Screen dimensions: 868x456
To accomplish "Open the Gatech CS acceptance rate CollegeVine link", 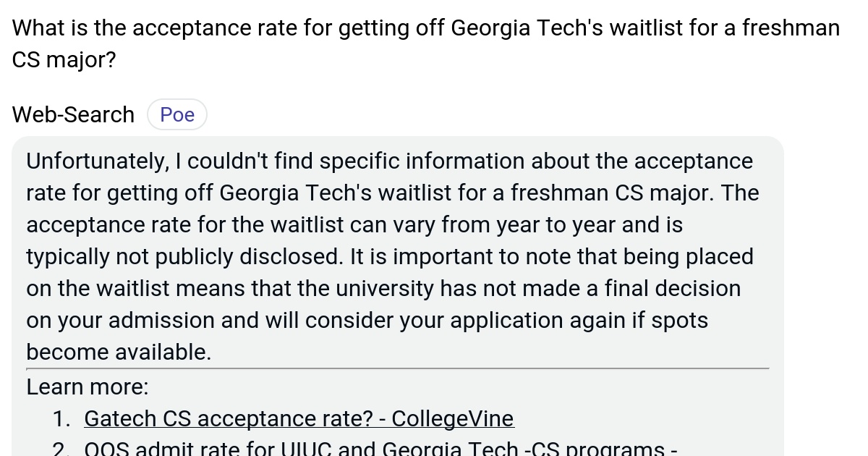I will (299, 418).
